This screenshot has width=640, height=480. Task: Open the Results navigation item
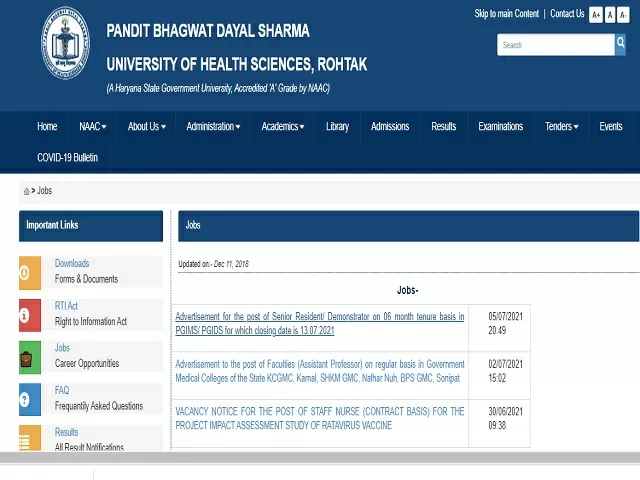pyautogui.click(x=444, y=127)
